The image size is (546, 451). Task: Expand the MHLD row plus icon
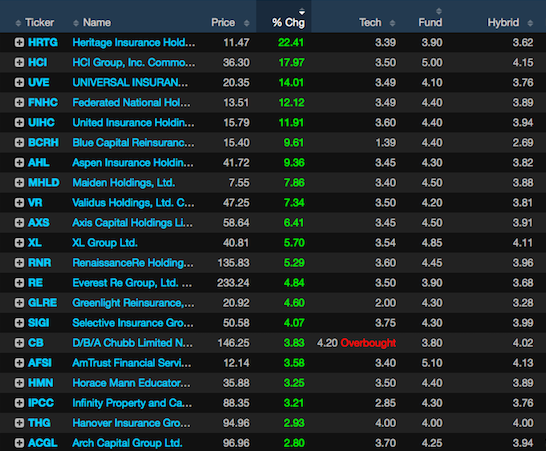pos(19,182)
